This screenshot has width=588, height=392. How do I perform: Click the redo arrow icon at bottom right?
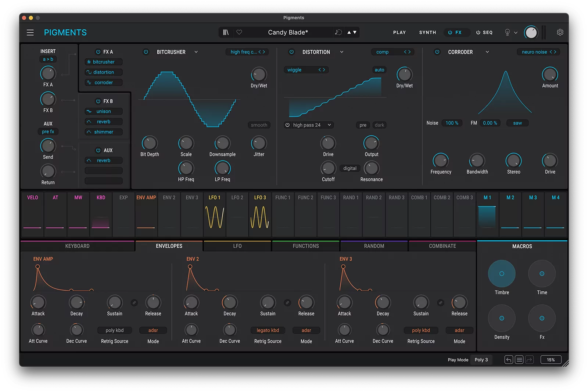tap(530, 360)
